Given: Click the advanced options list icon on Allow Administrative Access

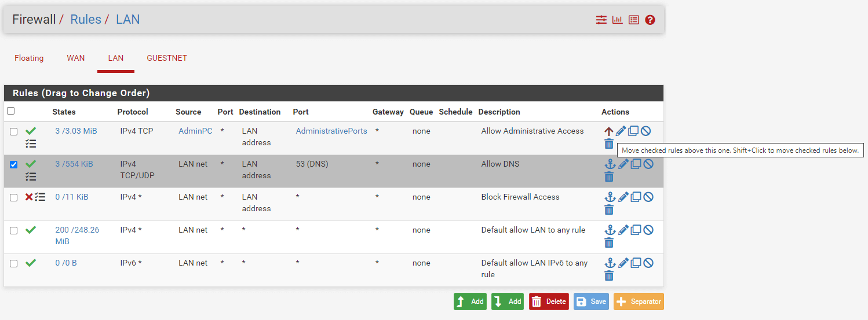Looking at the screenshot, I should click(x=31, y=144).
